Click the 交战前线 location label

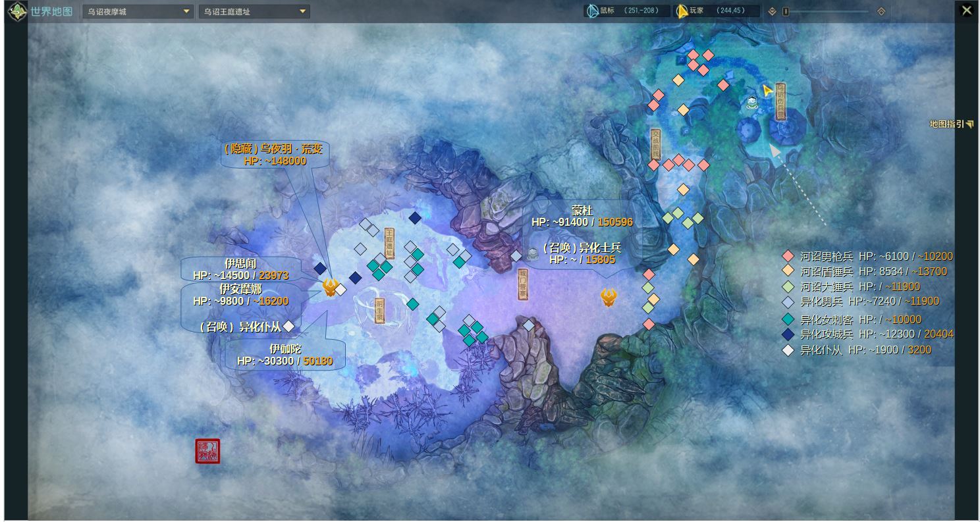pos(655,145)
